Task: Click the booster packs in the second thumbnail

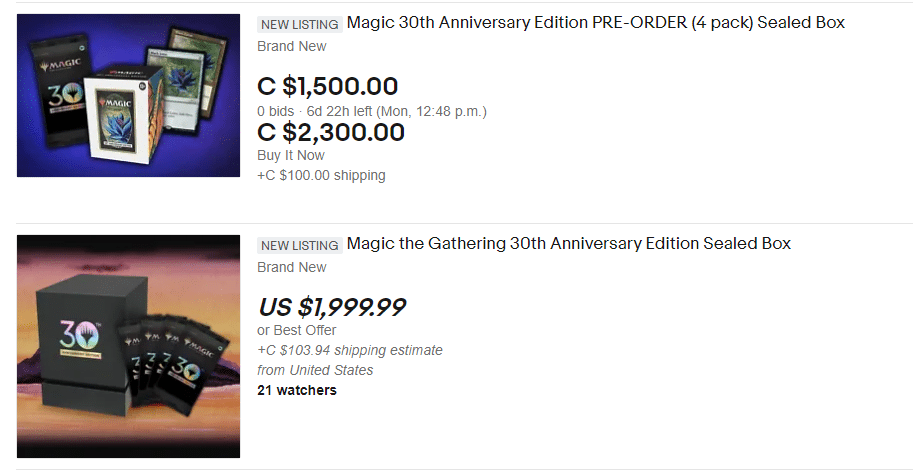Action: (178, 368)
